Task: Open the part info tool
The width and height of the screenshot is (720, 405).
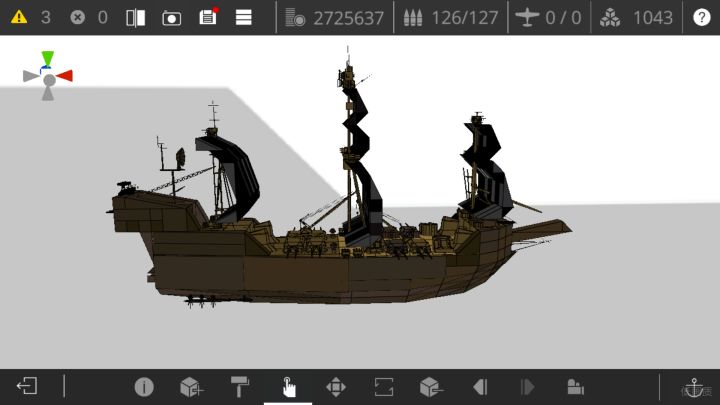Action: tap(144, 386)
